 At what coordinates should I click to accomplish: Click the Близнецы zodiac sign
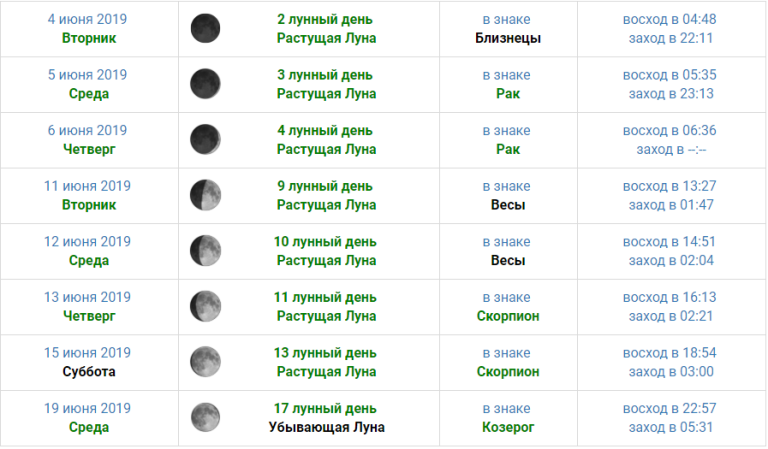pyautogui.click(x=508, y=38)
